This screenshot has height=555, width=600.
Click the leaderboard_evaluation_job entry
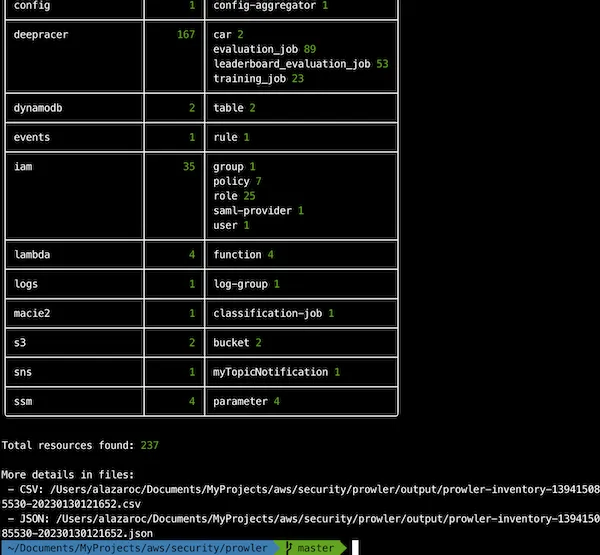301,64
